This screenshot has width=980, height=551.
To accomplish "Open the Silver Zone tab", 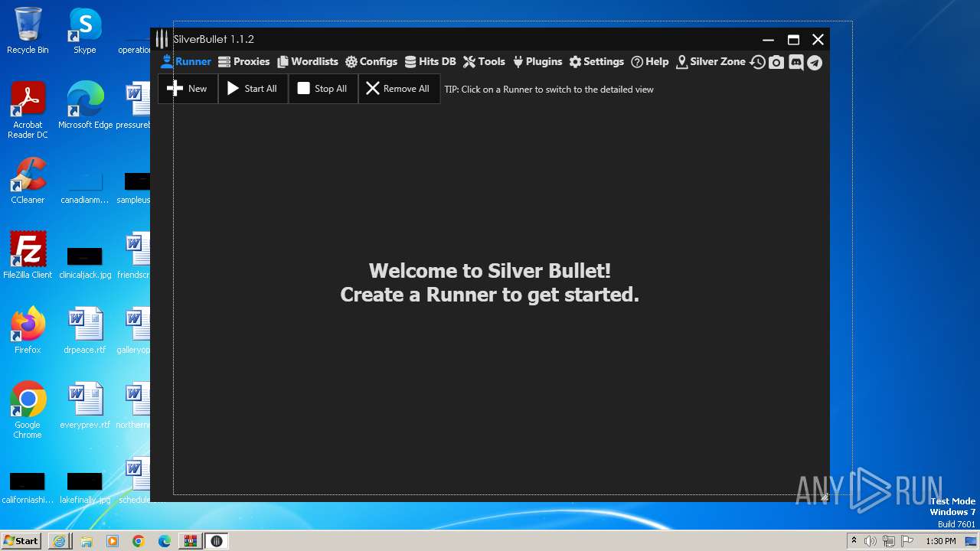I will (710, 62).
